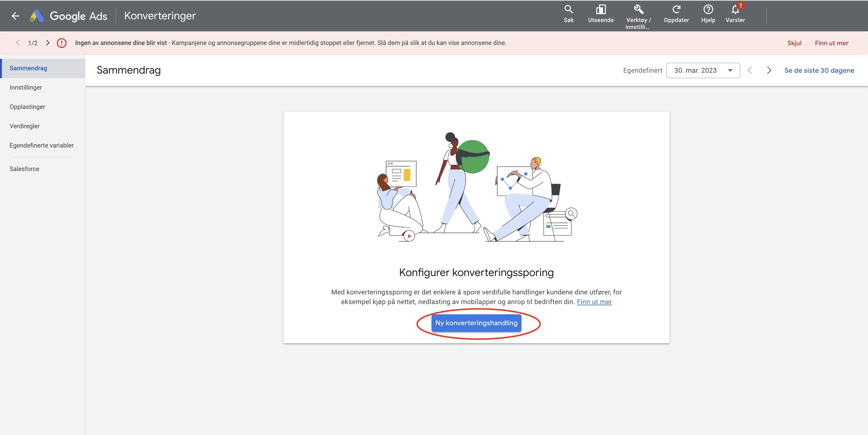The height and width of the screenshot is (435, 868).
Task: Click Ny konverteringshandling button
Action: [476, 323]
